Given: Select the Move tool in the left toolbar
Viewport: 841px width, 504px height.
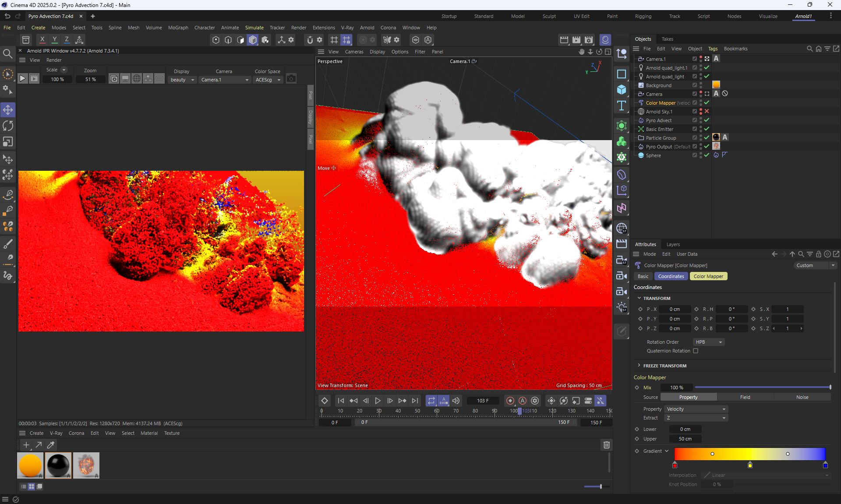Looking at the screenshot, I should pos(8,110).
